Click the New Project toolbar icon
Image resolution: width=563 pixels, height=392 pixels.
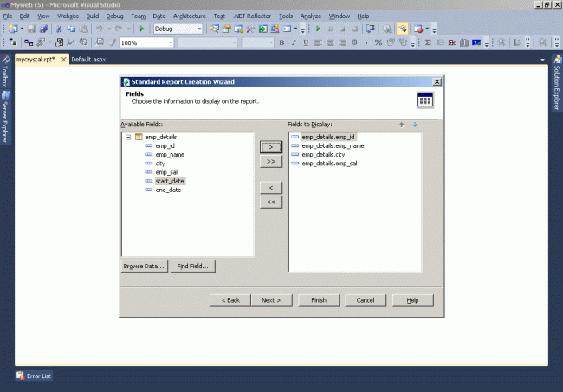click(x=13, y=29)
